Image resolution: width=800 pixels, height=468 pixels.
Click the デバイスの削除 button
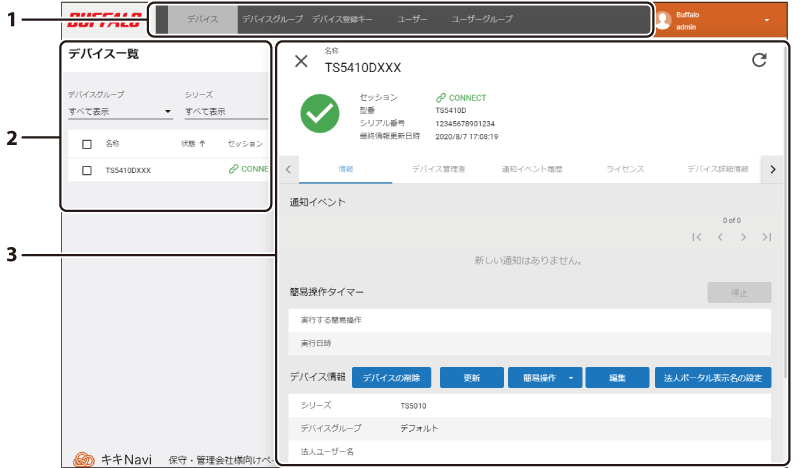(391, 378)
